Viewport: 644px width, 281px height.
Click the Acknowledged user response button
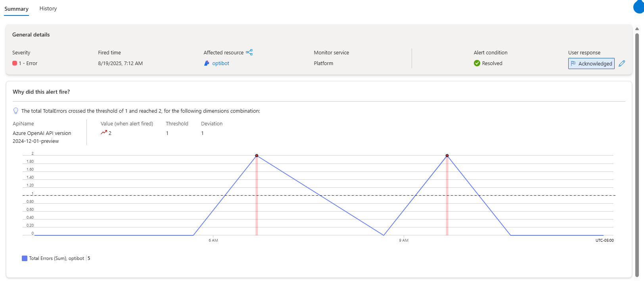click(591, 64)
